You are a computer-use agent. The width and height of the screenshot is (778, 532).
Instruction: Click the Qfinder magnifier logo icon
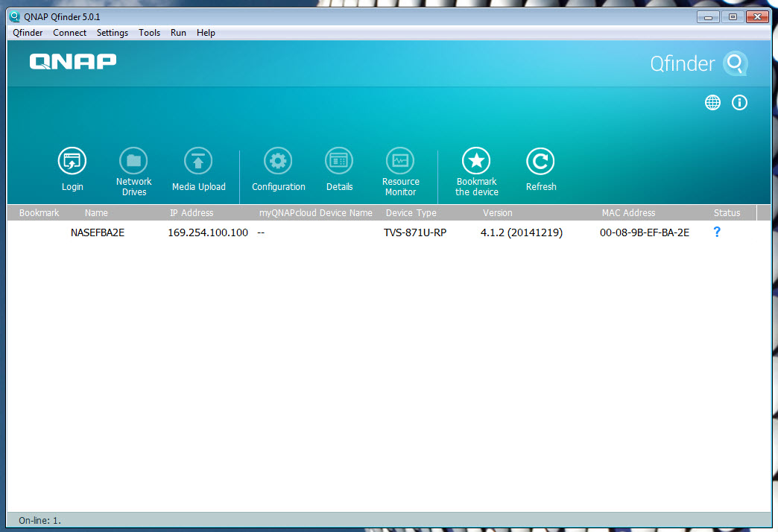736,63
